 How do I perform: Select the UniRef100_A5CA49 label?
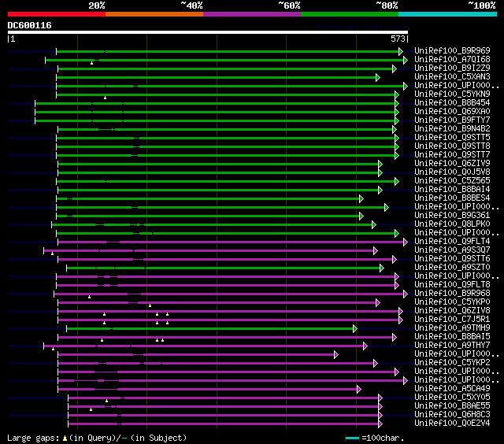tap(452, 389)
